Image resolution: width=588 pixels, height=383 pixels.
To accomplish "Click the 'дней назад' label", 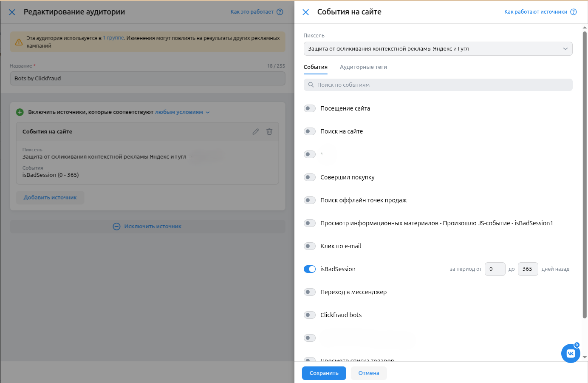I will pyautogui.click(x=555, y=269).
